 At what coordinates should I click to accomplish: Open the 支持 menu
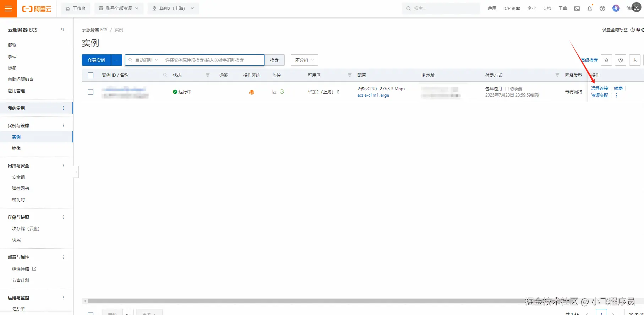click(x=547, y=9)
